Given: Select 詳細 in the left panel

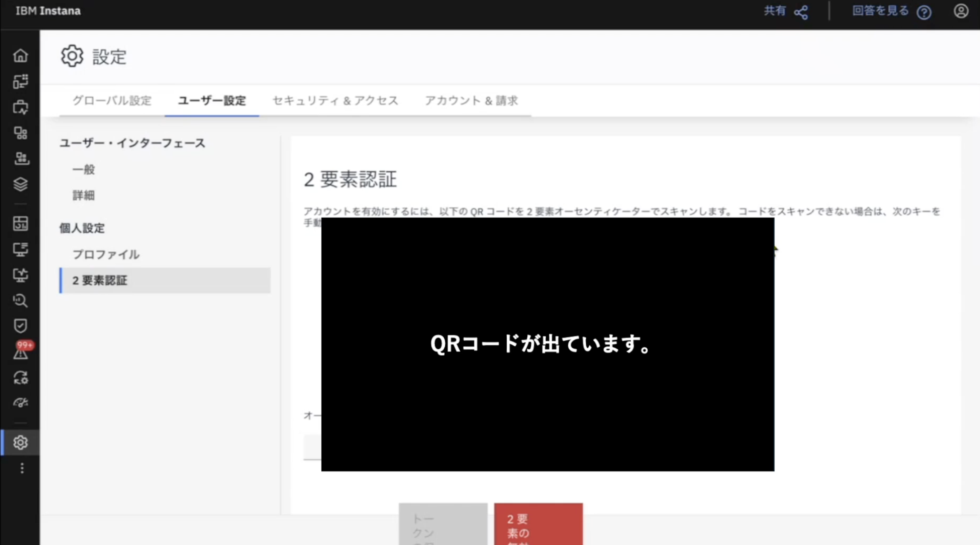Looking at the screenshot, I should 84,196.
